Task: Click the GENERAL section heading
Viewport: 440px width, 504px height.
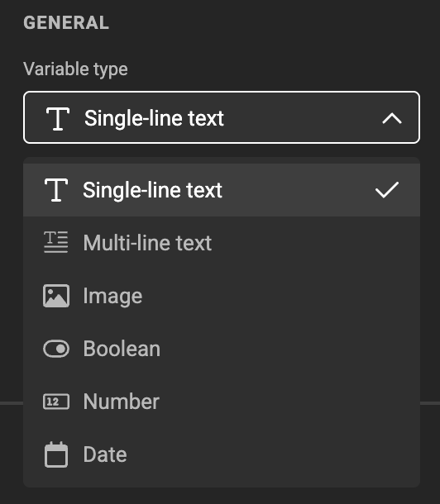Action: pos(66,23)
